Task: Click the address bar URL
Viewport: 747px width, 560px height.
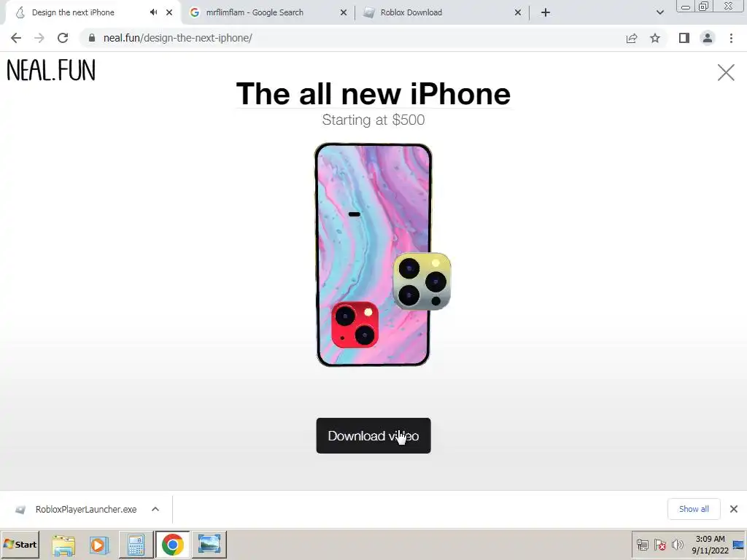Action: (x=178, y=38)
